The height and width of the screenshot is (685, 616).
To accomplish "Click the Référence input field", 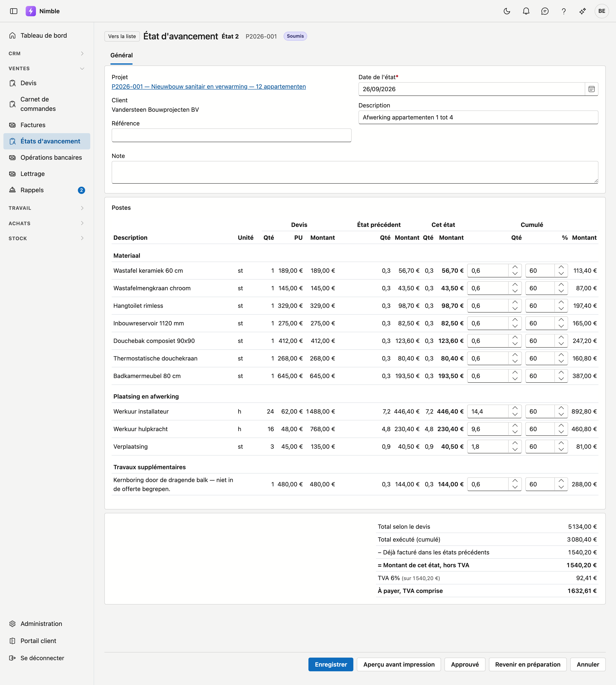I will coord(231,135).
